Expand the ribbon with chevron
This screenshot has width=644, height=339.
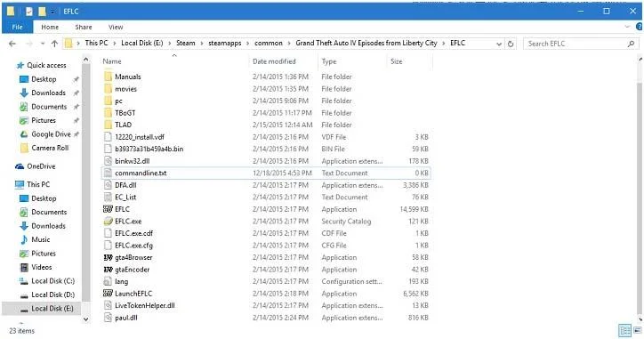[627, 27]
